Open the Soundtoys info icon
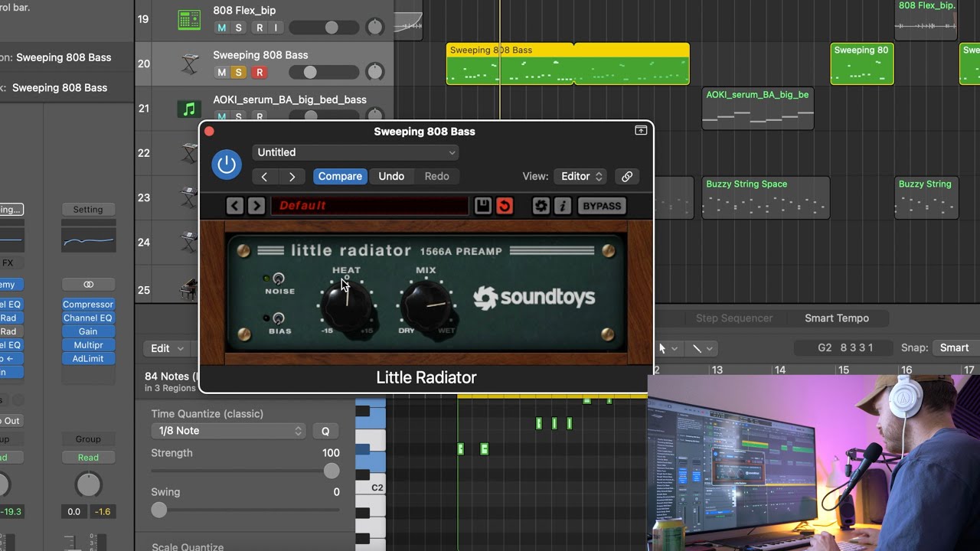This screenshot has height=551, width=980. coord(563,206)
